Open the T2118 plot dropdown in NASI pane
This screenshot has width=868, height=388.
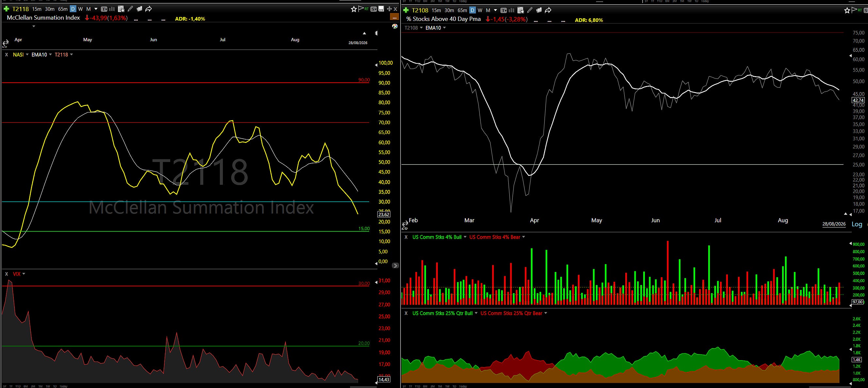click(x=72, y=55)
